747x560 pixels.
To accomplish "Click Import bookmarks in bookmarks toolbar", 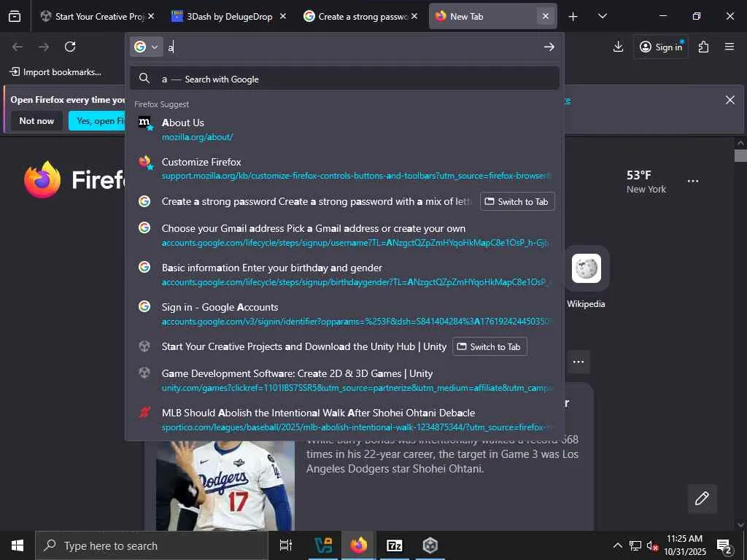I will tap(55, 72).
